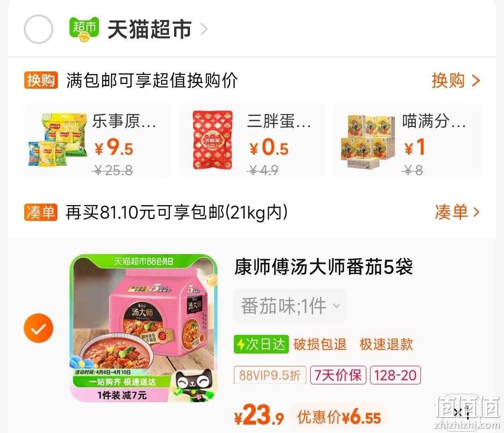
Task: Select all items in 天猫超市 store checkbox
Action: click(x=38, y=29)
